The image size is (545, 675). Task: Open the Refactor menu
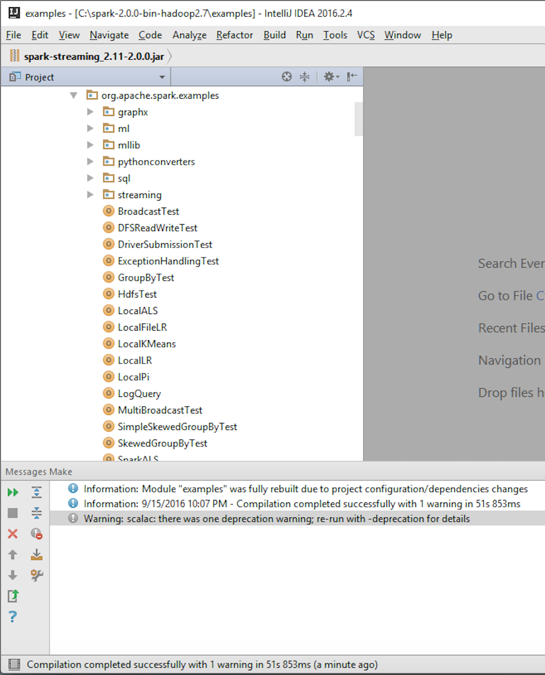pyautogui.click(x=234, y=35)
